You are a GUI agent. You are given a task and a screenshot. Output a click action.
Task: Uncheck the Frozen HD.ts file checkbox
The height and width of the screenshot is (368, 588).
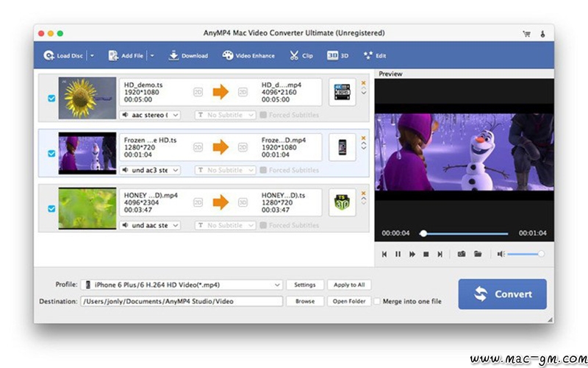point(51,154)
